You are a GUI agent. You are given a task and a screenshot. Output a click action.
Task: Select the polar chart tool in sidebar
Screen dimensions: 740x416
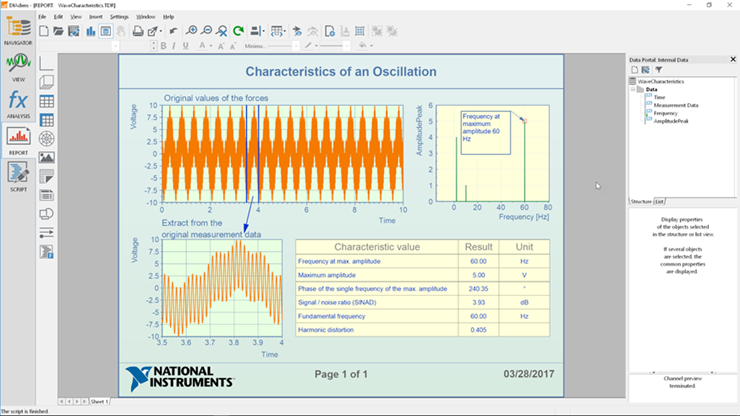[x=46, y=138]
